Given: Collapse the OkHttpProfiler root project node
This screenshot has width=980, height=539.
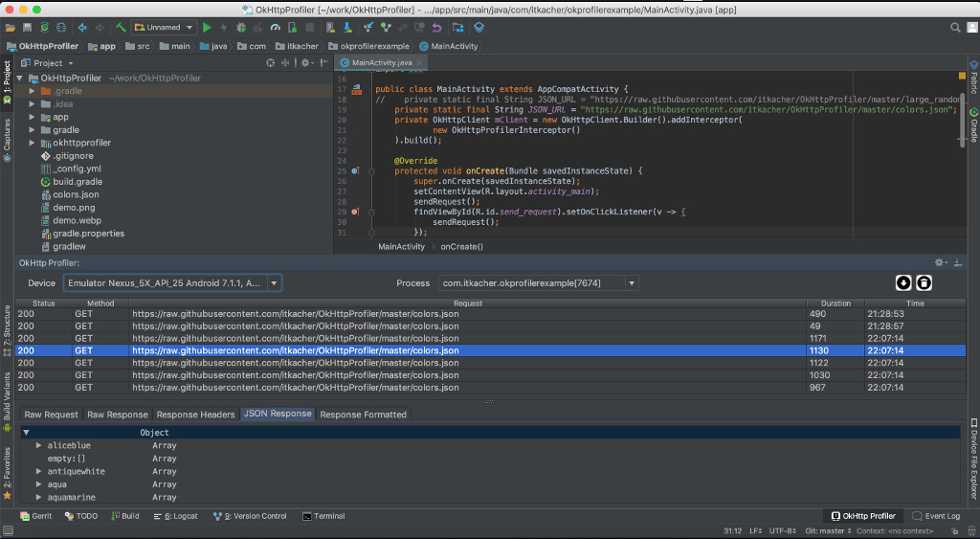Looking at the screenshot, I should coord(20,78).
